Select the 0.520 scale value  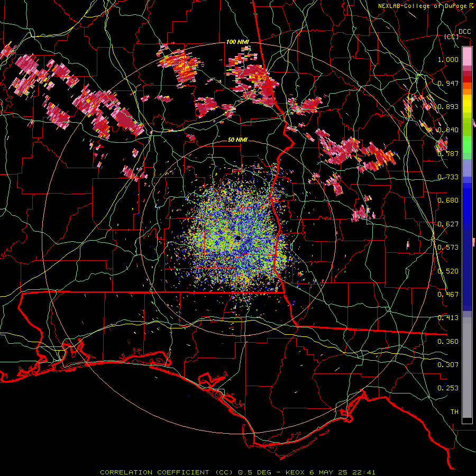click(448, 271)
